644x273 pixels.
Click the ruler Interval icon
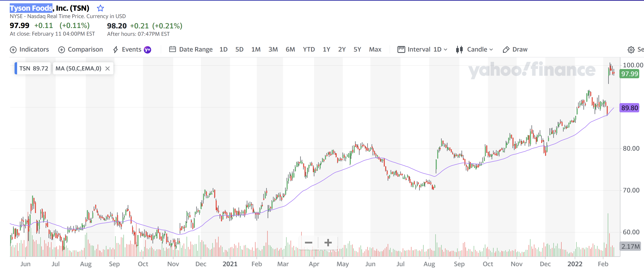click(401, 49)
